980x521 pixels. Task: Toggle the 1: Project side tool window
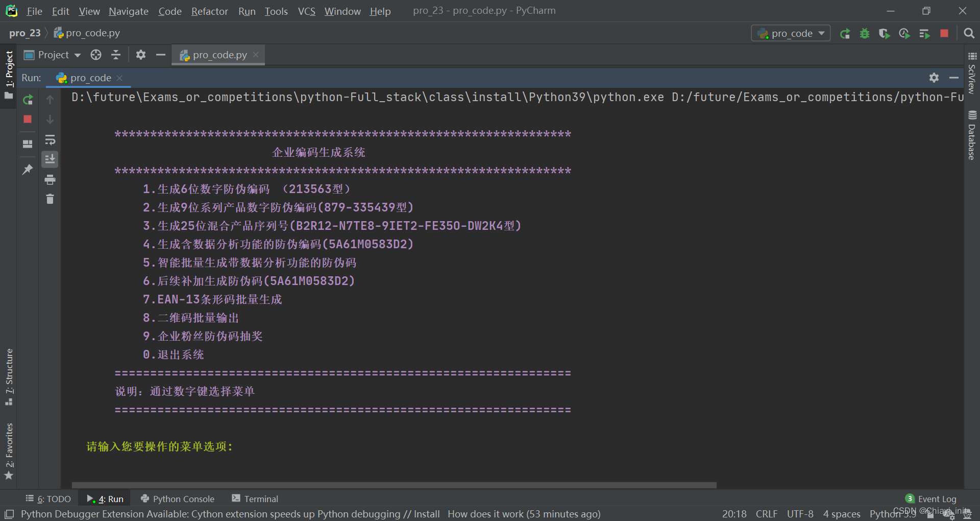point(9,75)
